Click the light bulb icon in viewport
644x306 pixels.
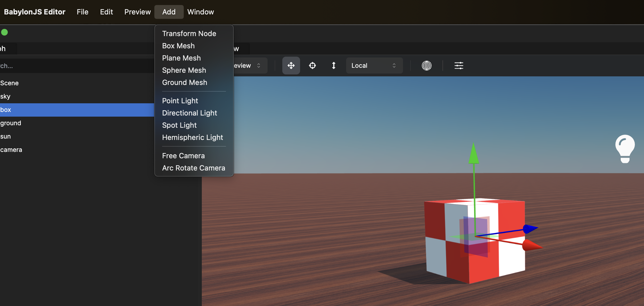click(625, 149)
